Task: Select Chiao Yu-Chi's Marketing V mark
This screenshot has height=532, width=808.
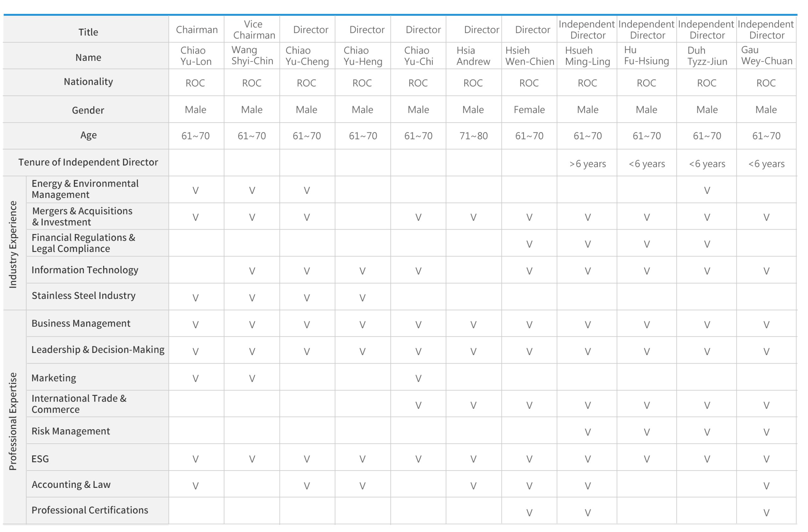Action: point(419,379)
